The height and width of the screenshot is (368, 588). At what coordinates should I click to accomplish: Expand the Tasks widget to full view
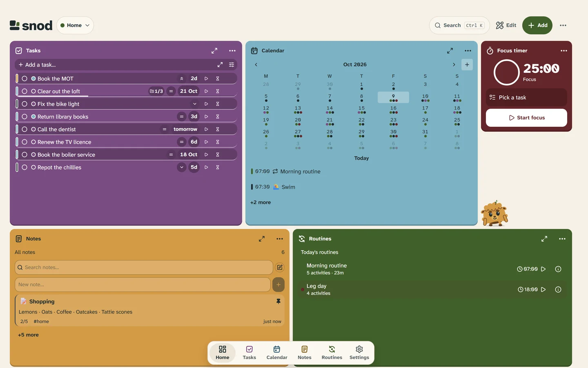click(x=214, y=51)
